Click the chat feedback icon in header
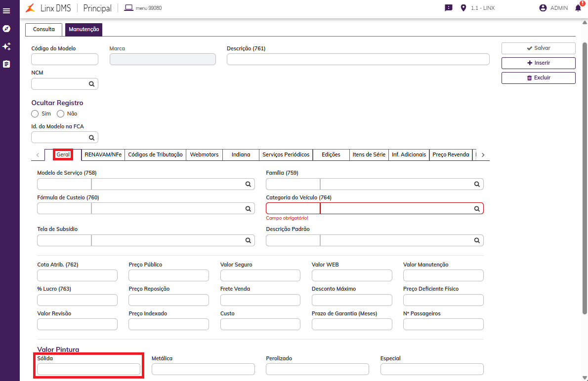 click(448, 8)
